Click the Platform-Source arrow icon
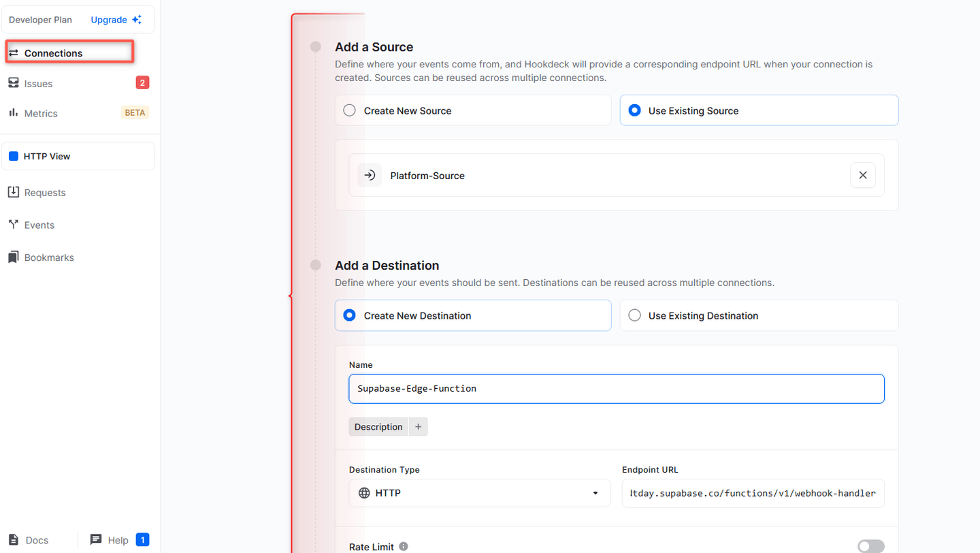Viewport: 980px width, 553px height. click(x=370, y=175)
